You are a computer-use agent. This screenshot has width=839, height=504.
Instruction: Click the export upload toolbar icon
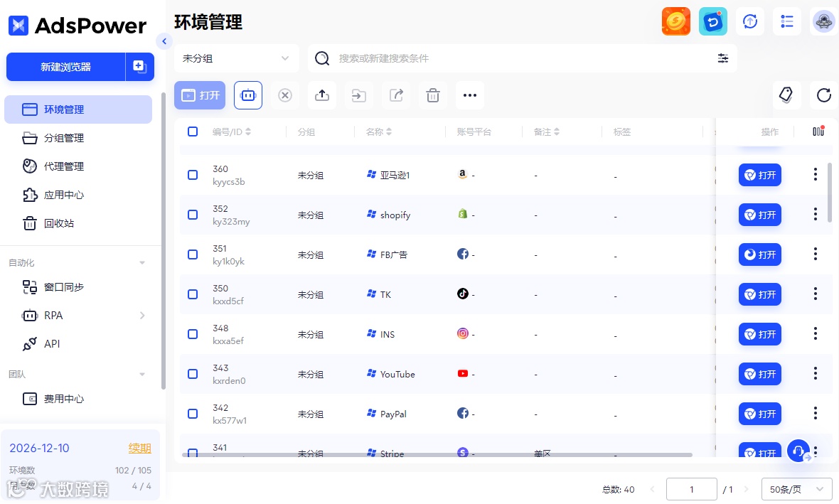322,95
